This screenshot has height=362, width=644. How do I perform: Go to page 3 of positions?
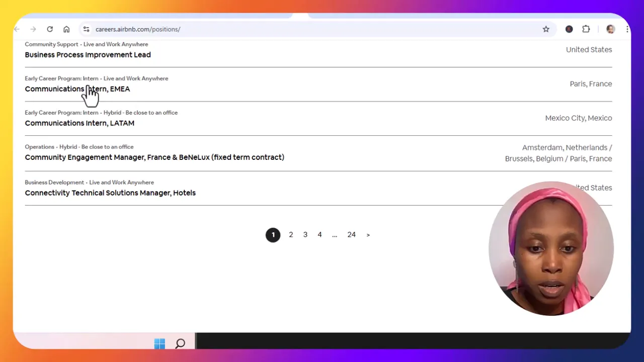[x=305, y=235]
